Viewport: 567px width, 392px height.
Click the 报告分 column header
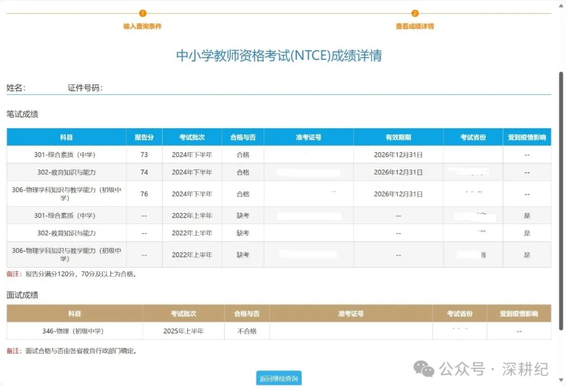(x=144, y=137)
